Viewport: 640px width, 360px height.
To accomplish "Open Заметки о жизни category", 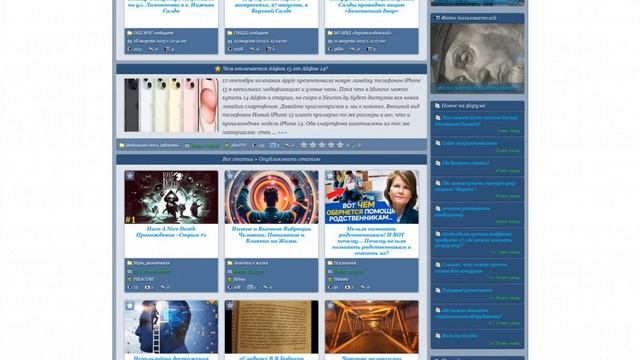I will click(251, 263).
